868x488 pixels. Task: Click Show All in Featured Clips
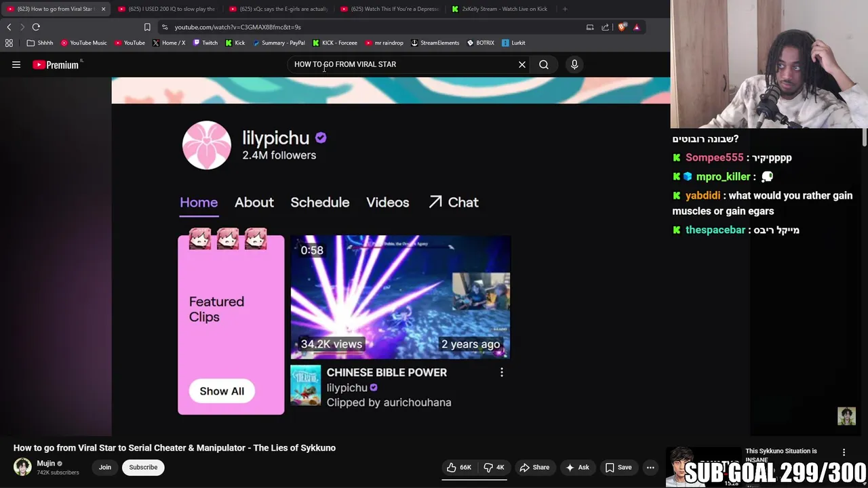click(222, 391)
